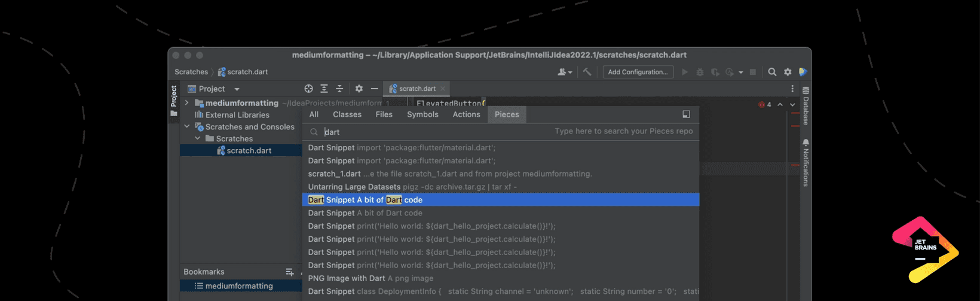The image size is (980, 301).
Task: Go to next highlighted error arrow
Action: pyautogui.click(x=792, y=105)
